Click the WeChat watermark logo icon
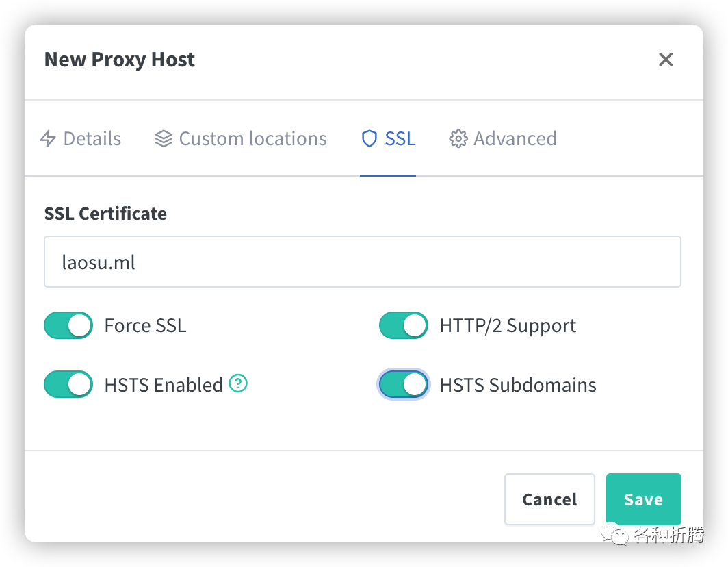The image size is (728, 567). [614, 532]
